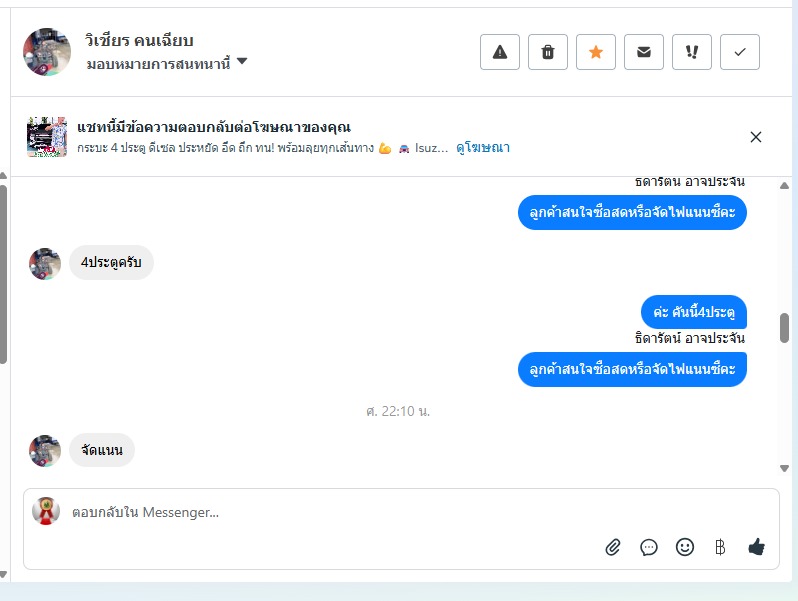Mark conversation as spam with warning icon
798x601 pixels.
500,52
